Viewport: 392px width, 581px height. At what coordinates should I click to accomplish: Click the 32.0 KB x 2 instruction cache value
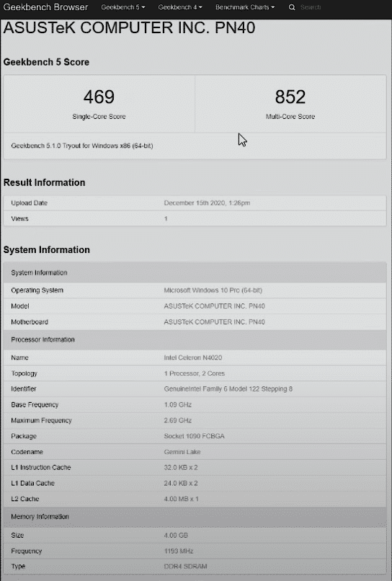pos(181,467)
